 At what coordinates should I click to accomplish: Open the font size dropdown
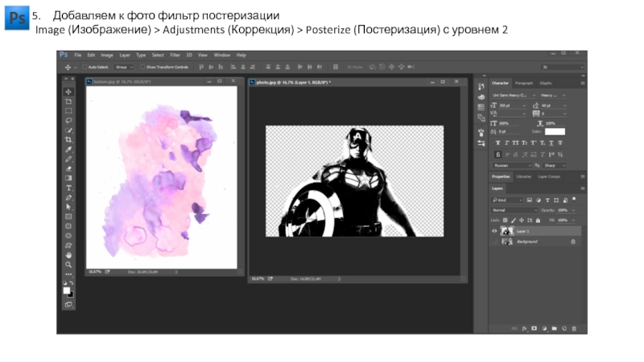[512, 105]
